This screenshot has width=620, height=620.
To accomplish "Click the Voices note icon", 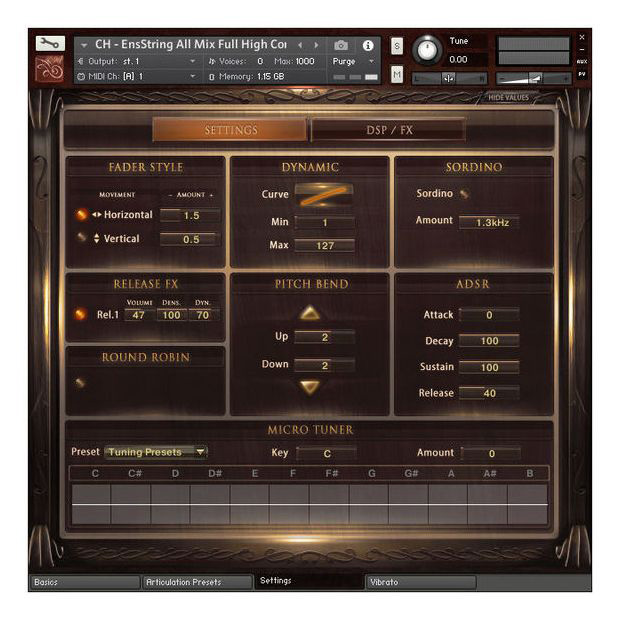I will 212,61.
